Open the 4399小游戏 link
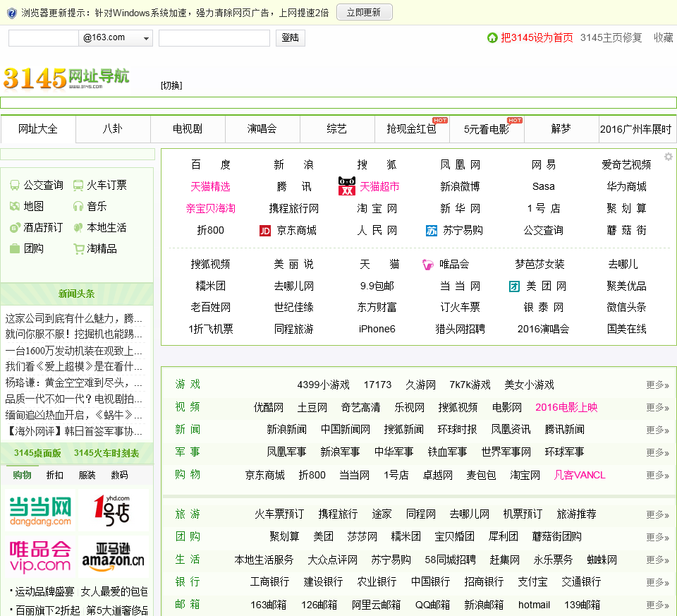Screen dimensions: 677x616 324,385
